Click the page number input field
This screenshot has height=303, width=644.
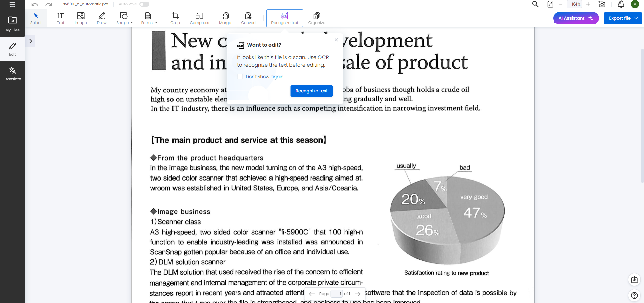coord(336,294)
